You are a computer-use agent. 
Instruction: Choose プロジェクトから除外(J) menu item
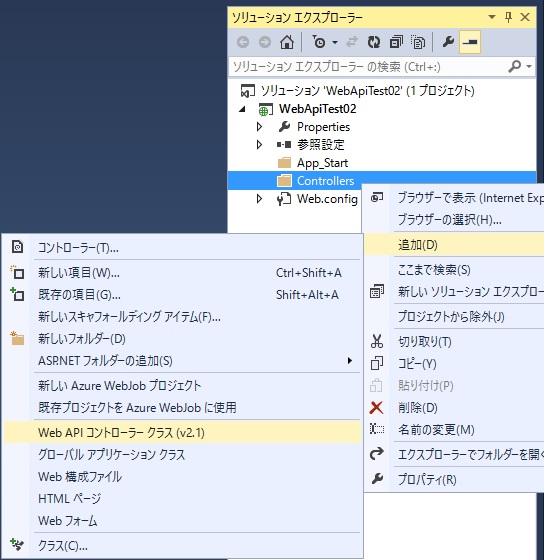pyautogui.click(x=454, y=316)
